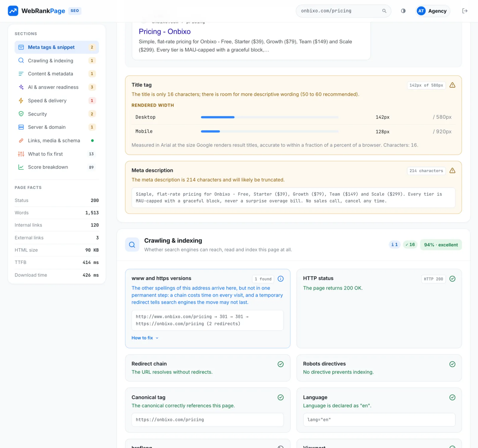478x448 pixels.
Task: Click the Links, media & schema link icon
Action: (21, 140)
